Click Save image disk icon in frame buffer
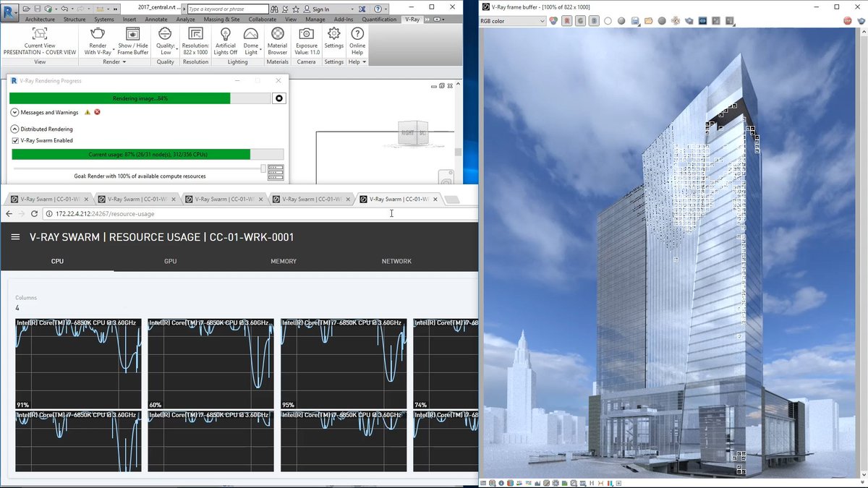The height and width of the screenshot is (488, 868). pos(634,20)
